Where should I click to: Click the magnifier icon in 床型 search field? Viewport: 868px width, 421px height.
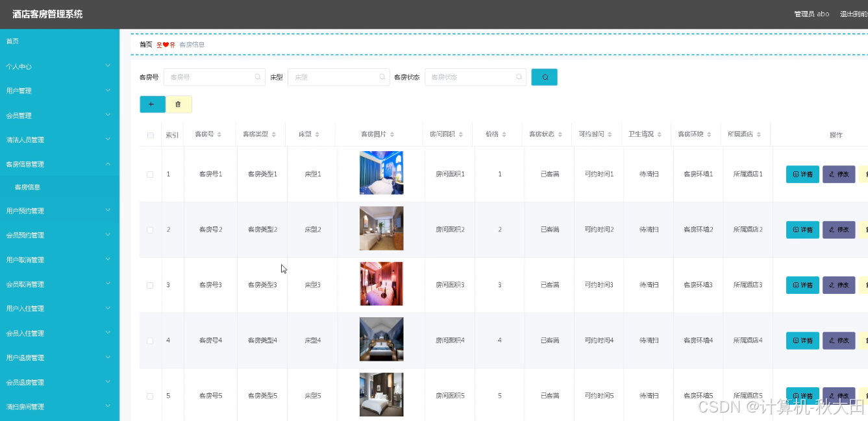[382, 77]
